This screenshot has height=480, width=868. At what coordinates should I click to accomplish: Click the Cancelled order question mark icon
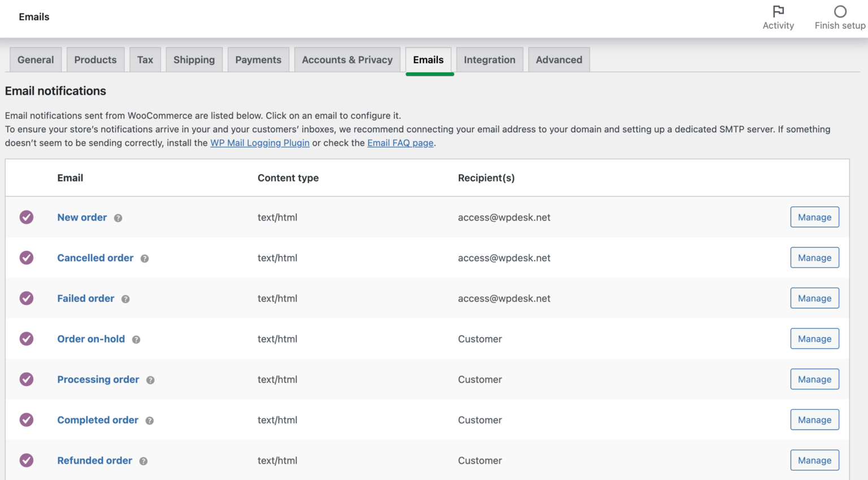coord(145,258)
